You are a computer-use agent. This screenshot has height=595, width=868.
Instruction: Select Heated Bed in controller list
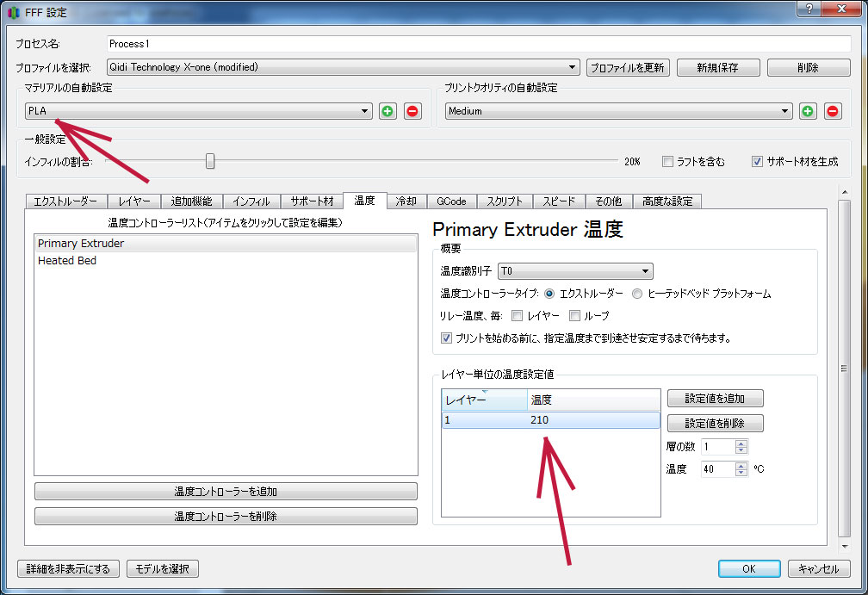67,261
